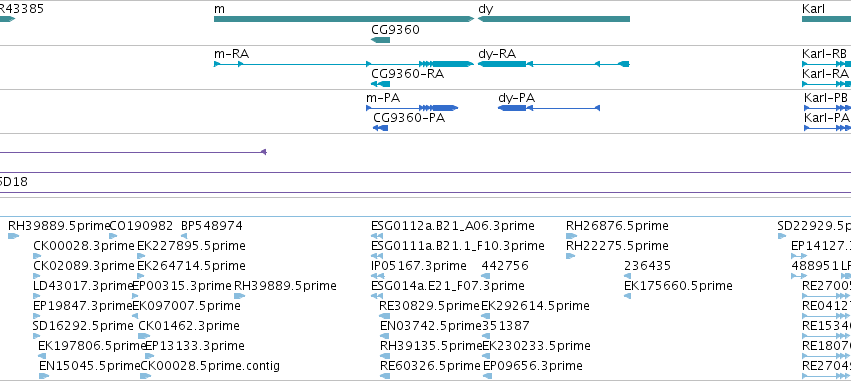The width and height of the screenshot is (851, 381).
Task: Select the EK175660.5prime EST label
Action: point(678,285)
